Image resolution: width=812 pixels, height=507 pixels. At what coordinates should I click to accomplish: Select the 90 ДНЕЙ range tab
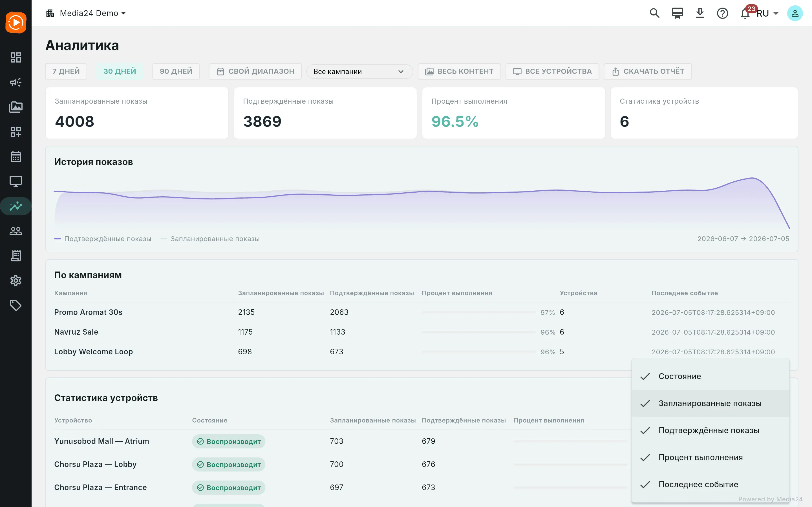(x=176, y=72)
